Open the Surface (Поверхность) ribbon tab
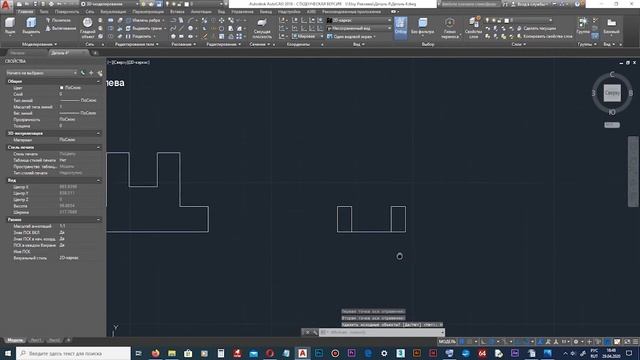The image size is (640, 360). coord(67,12)
